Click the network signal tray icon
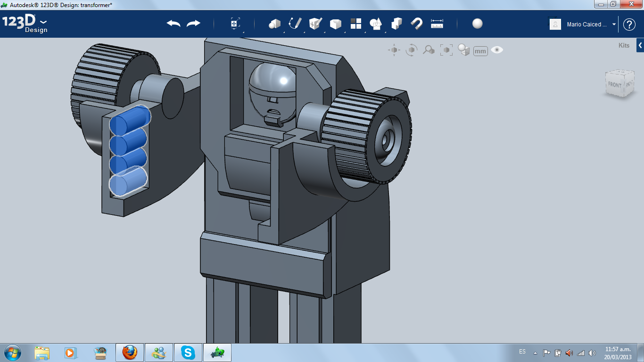Viewport: 644px width, 362px height. pos(581,353)
